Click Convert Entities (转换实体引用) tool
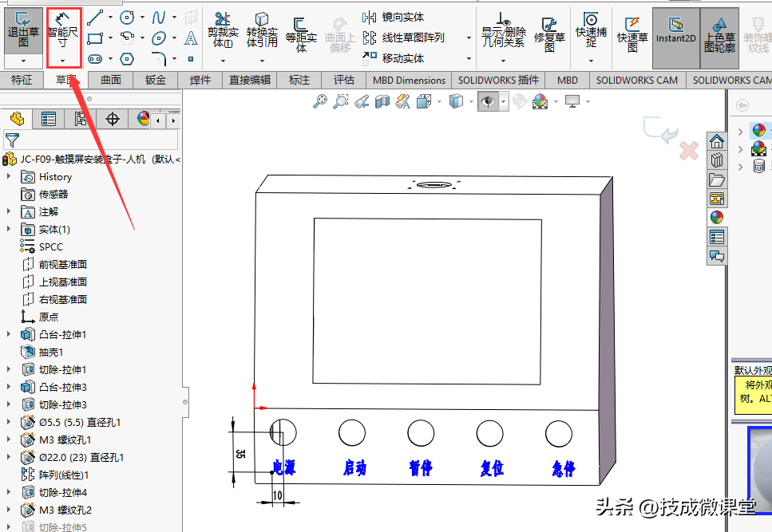Screen dimensions: 772x532 tap(262, 30)
